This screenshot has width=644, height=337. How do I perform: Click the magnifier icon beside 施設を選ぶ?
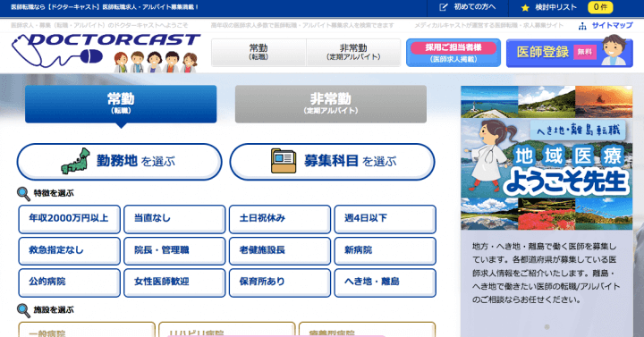click(23, 310)
